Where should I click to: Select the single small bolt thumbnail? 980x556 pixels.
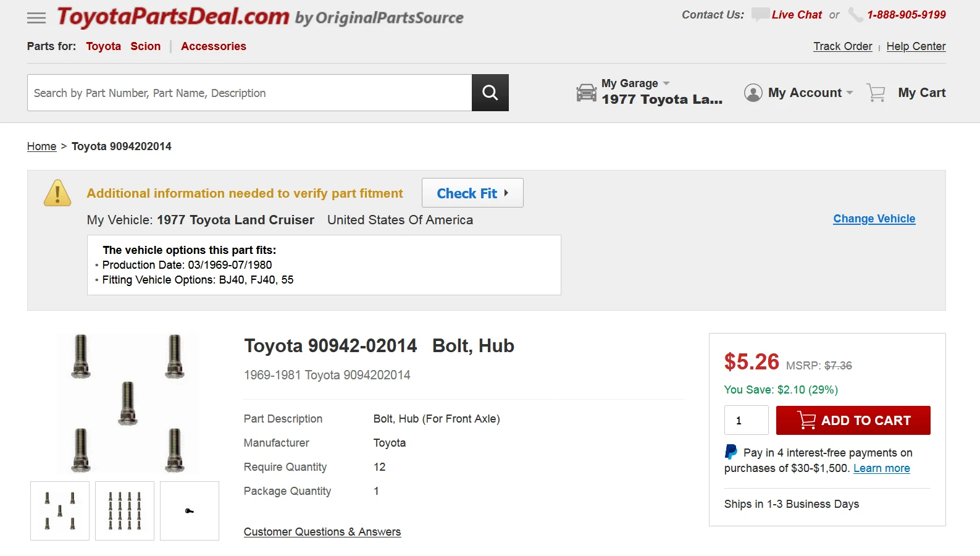[x=190, y=511]
